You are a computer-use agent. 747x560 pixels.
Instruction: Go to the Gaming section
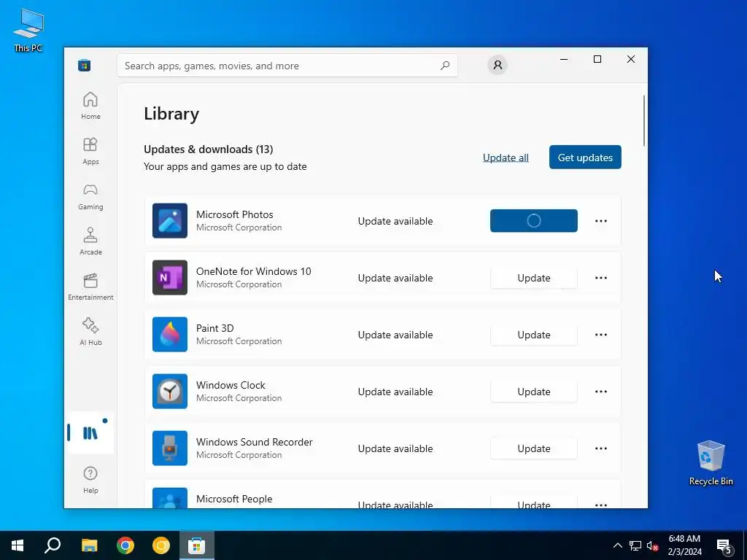(90, 196)
